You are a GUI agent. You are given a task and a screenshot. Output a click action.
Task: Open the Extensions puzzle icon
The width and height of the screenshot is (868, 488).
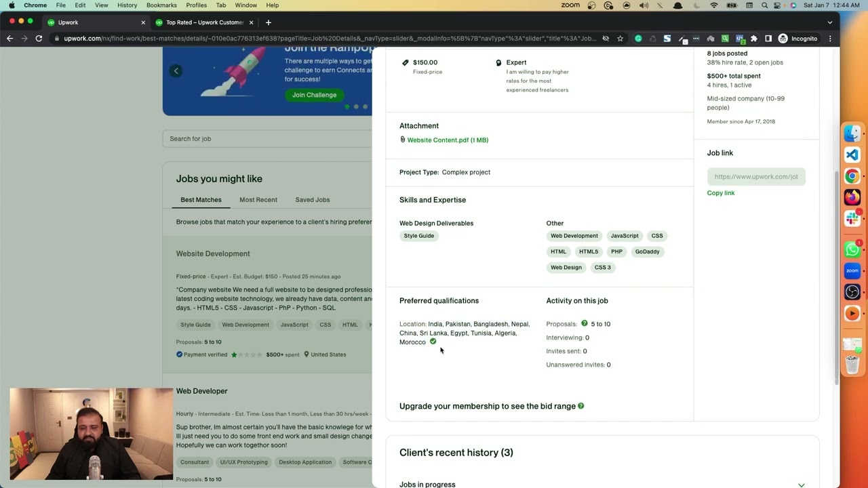coord(753,39)
